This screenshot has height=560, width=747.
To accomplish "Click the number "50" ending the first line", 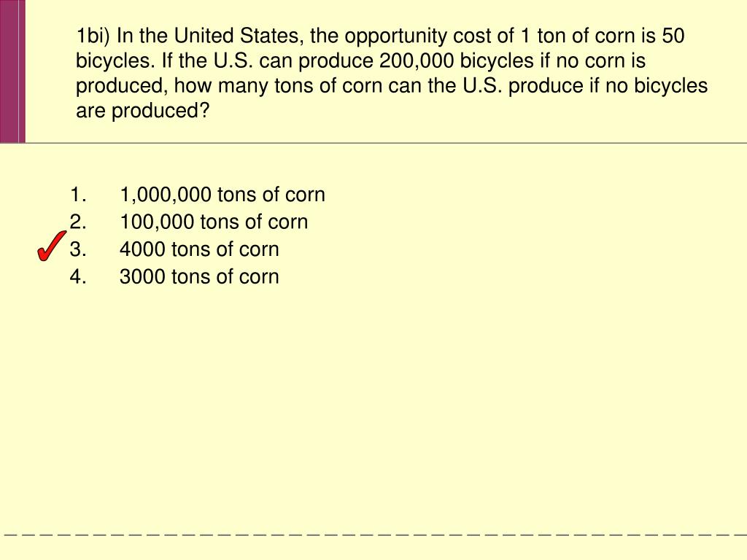I will (673, 36).
